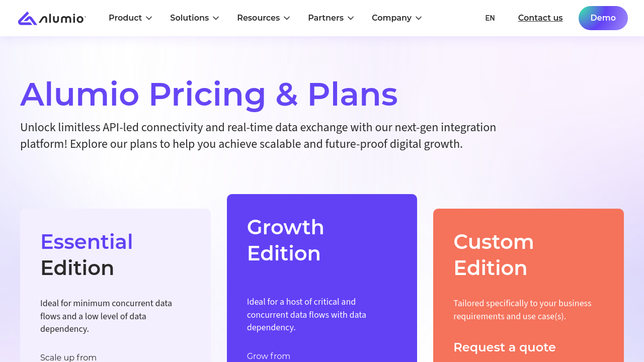Open the Product menu label
The height and width of the screenshot is (362, 644).
click(x=125, y=18)
